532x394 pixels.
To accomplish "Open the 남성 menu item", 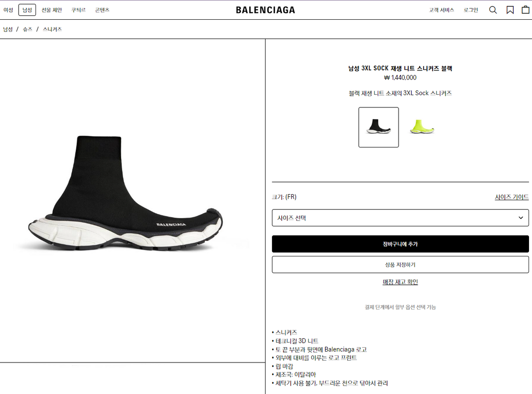I will click(x=27, y=10).
